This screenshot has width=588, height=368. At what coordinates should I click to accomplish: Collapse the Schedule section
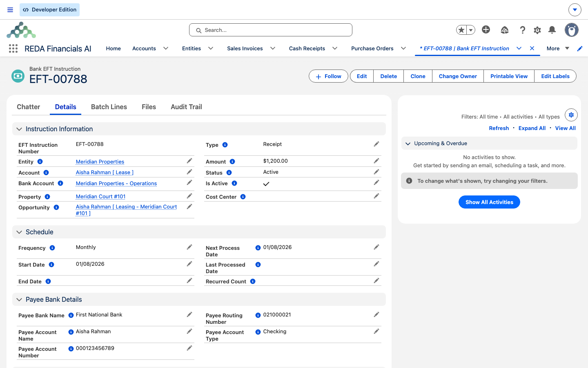[x=19, y=232]
